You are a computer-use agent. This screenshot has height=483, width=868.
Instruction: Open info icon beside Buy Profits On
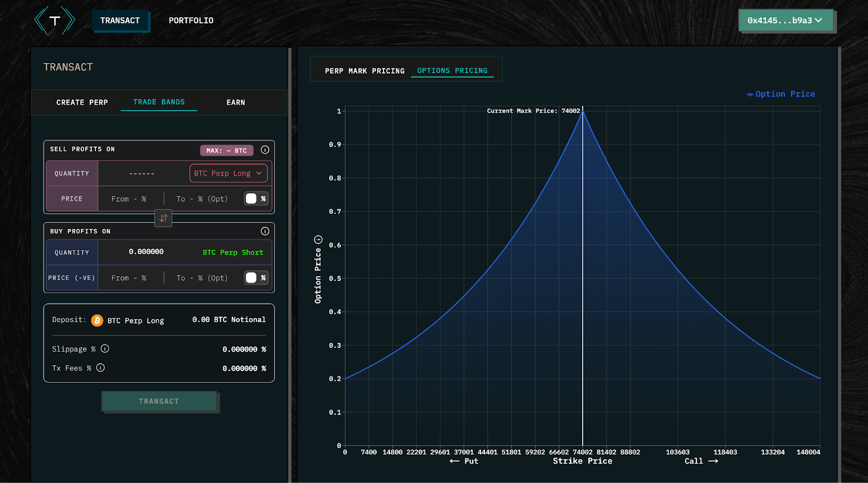(x=265, y=231)
